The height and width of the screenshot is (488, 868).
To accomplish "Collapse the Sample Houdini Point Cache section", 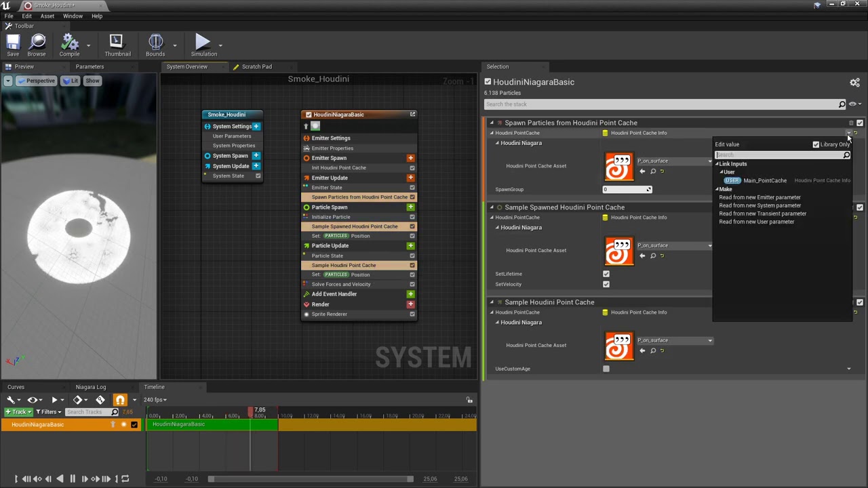I will point(492,302).
